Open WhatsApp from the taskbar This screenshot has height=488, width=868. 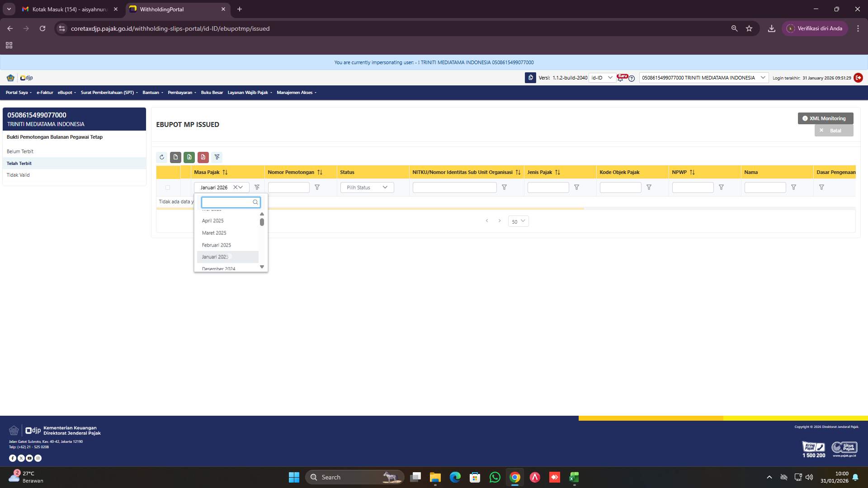click(x=495, y=477)
